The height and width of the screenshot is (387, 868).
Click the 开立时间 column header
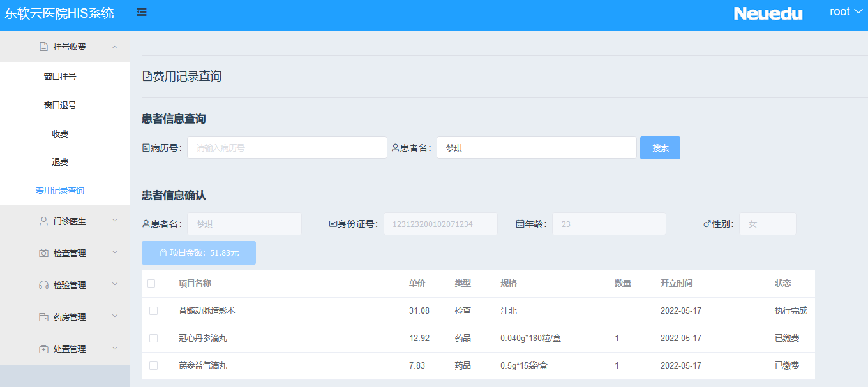point(677,284)
